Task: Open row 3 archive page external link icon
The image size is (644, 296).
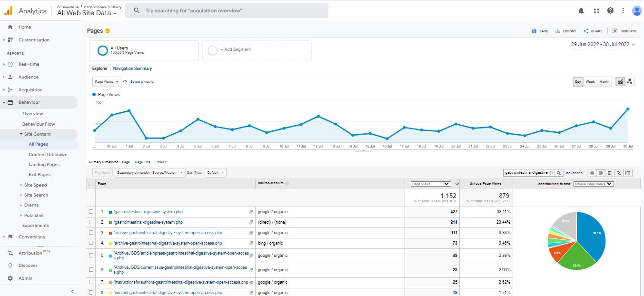Action: 251,233
